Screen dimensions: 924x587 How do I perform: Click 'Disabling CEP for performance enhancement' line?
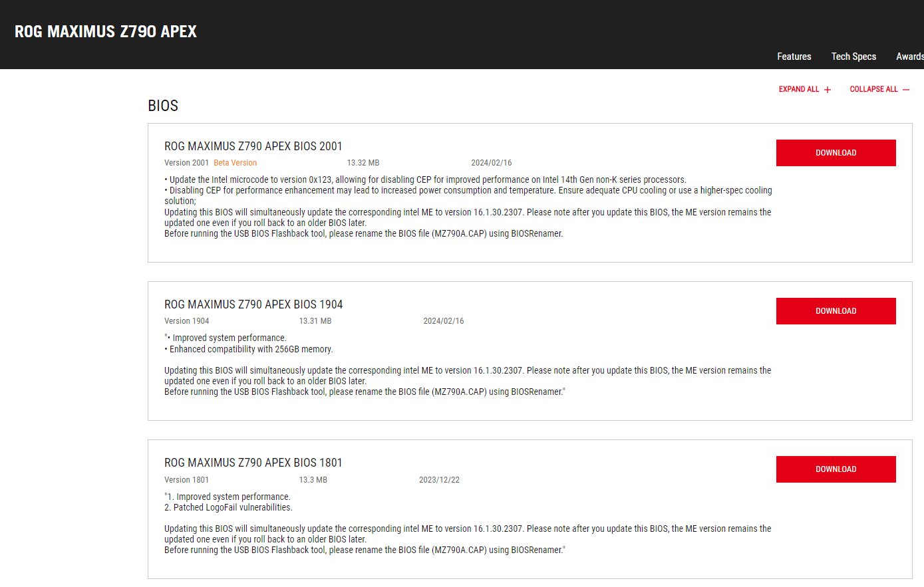[x=468, y=195]
